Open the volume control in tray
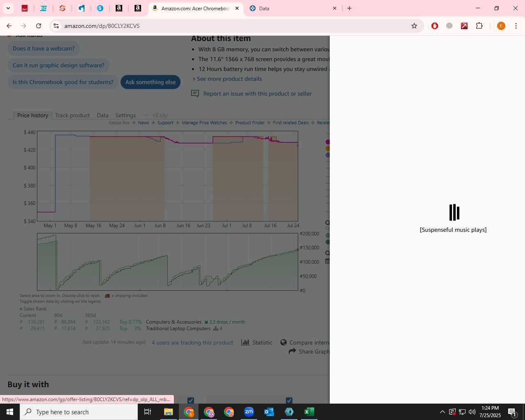Image resolution: width=525 pixels, height=420 pixels. coord(472,412)
